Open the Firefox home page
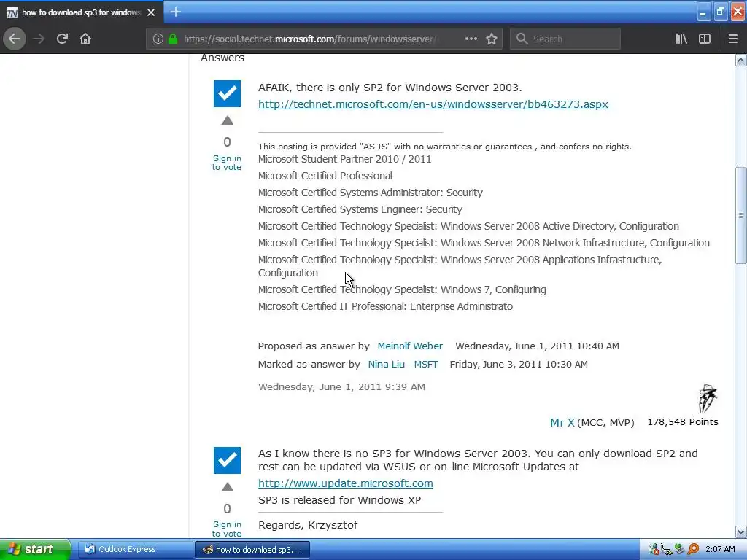The height and width of the screenshot is (560, 747). pos(85,39)
